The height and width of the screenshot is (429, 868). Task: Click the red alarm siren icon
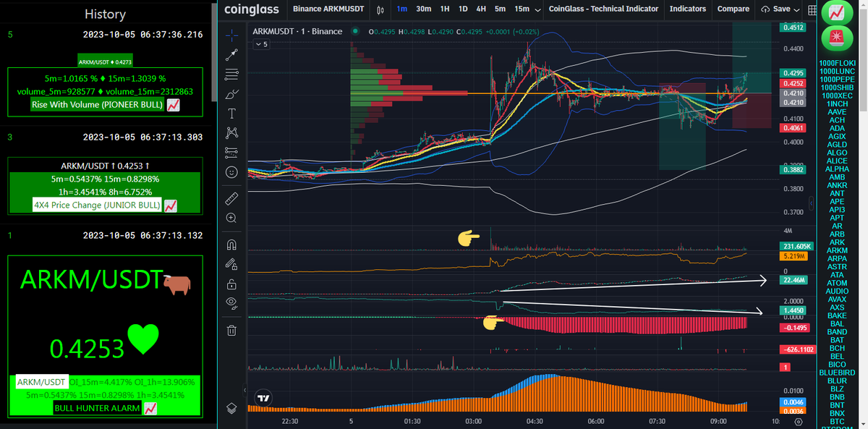click(838, 38)
